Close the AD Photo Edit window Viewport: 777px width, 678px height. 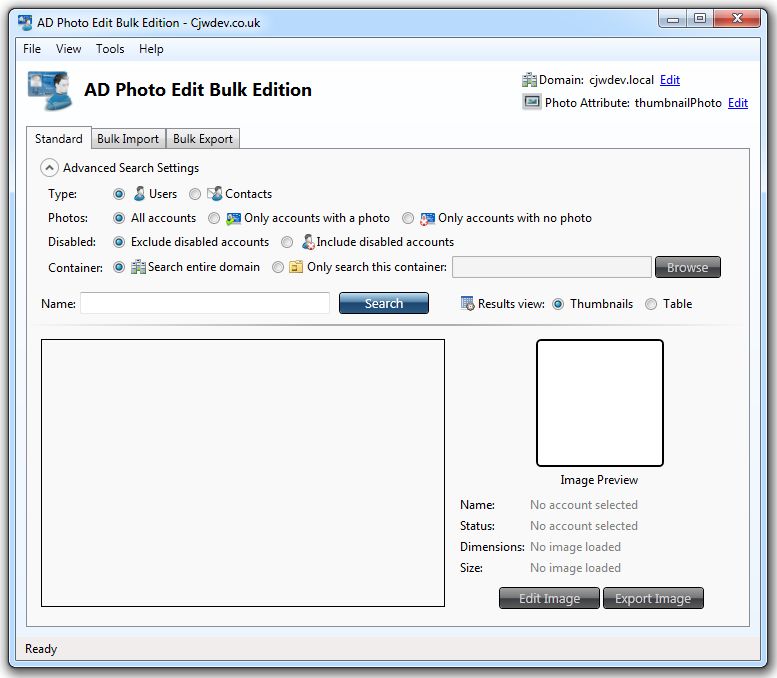[737, 19]
